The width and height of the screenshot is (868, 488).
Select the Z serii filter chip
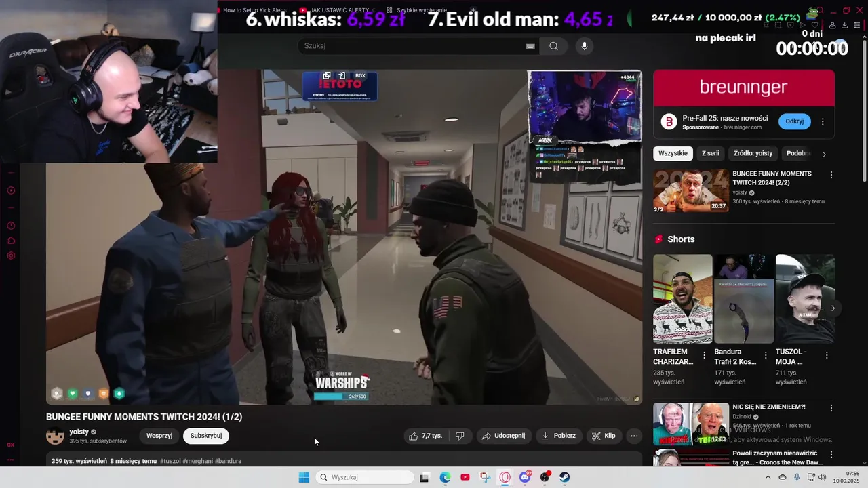[x=711, y=153]
